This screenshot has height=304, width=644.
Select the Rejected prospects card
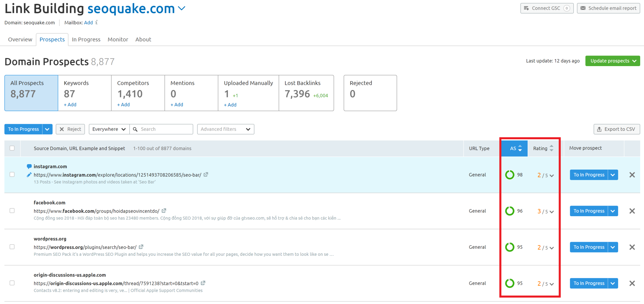point(370,93)
